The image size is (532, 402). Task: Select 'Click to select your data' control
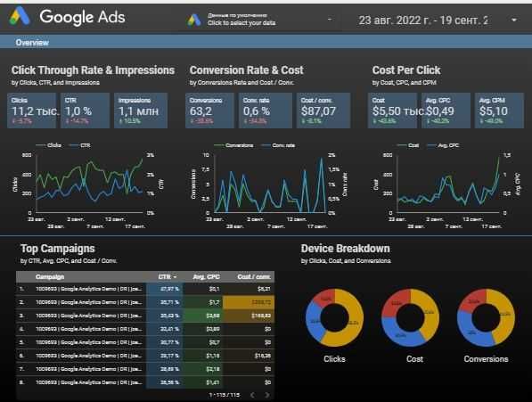(x=241, y=23)
